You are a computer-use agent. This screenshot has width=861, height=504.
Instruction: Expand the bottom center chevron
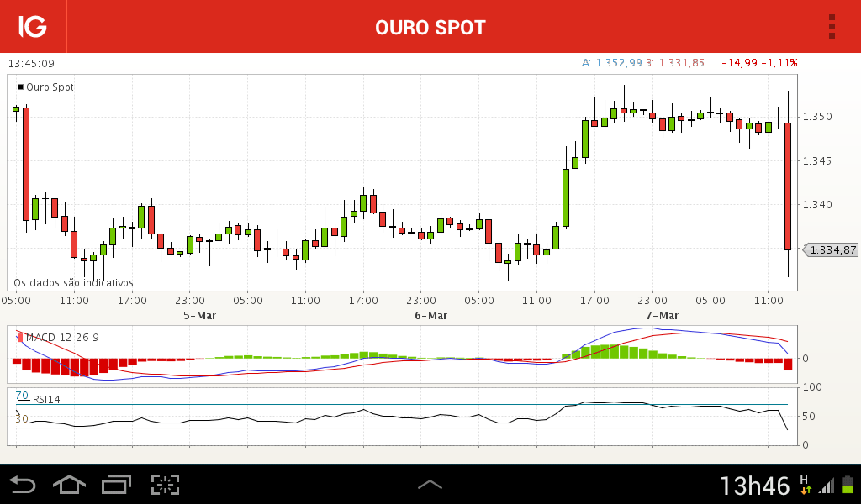pyautogui.click(x=430, y=484)
